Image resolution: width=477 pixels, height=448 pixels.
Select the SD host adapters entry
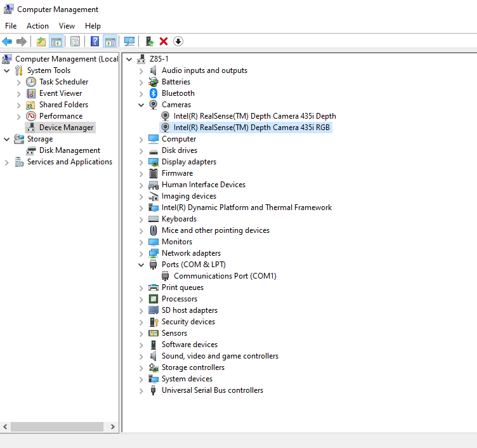(x=190, y=310)
